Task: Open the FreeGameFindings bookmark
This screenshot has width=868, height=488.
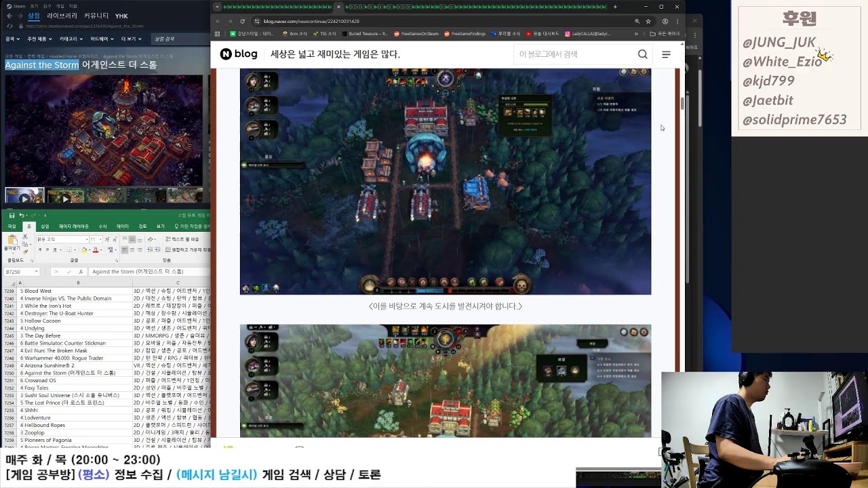Action: [x=465, y=33]
